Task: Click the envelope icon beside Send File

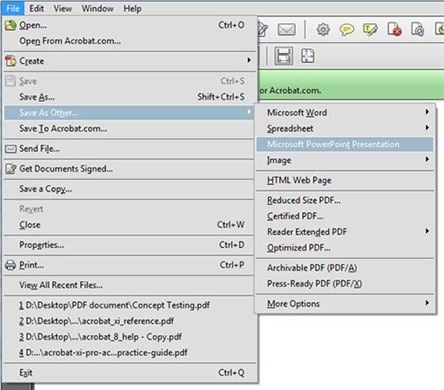Action: click(x=11, y=149)
